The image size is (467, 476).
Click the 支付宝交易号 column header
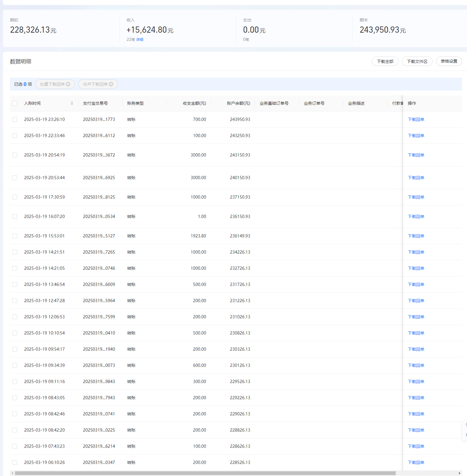tap(95, 103)
